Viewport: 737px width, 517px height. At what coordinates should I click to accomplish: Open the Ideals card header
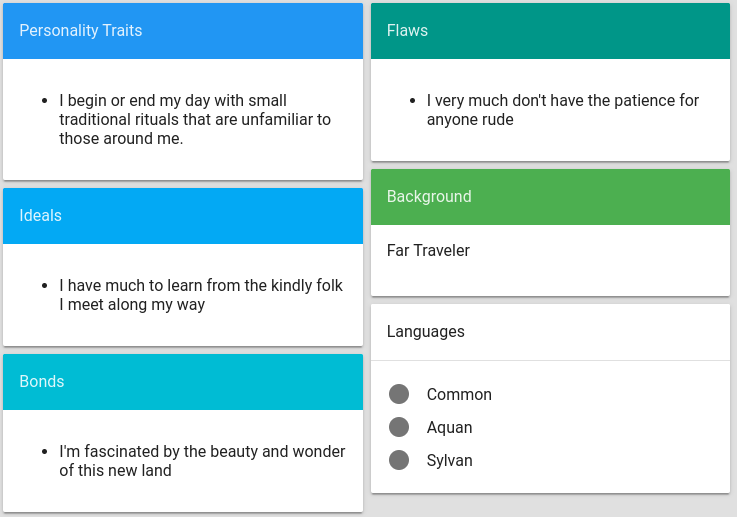pyautogui.click(x=183, y=216)
